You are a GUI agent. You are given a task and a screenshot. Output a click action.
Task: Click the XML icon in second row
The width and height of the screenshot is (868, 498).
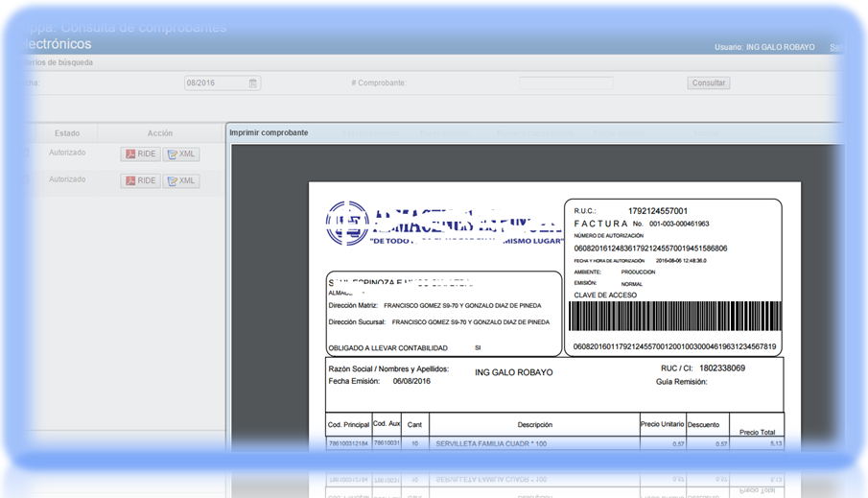click(x=173, y=181)
